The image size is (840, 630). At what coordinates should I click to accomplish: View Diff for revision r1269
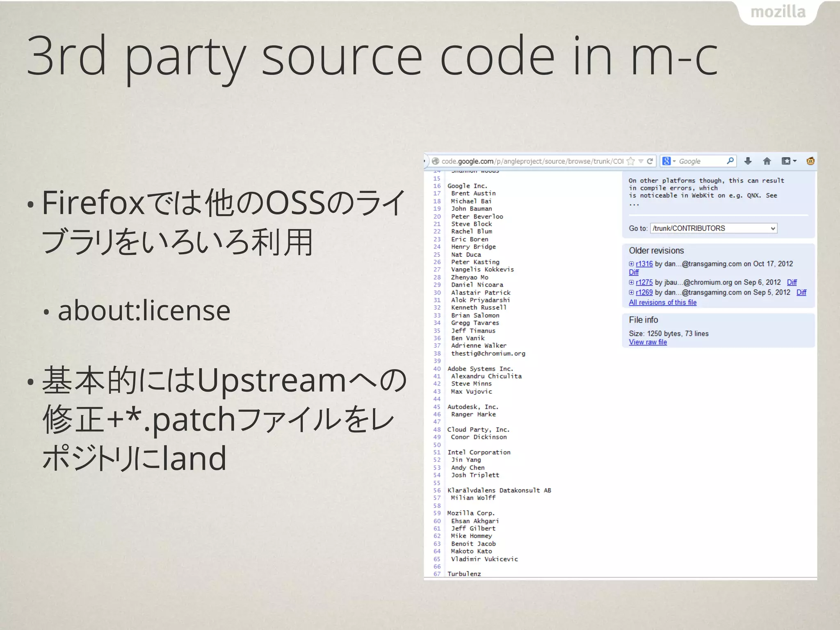point(801,292)
